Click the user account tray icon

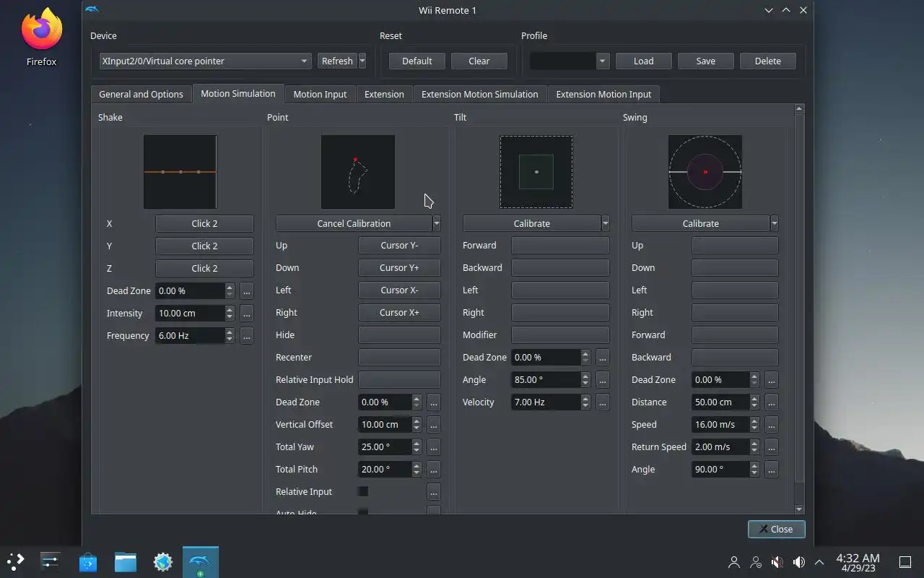(x=734, y=562)
